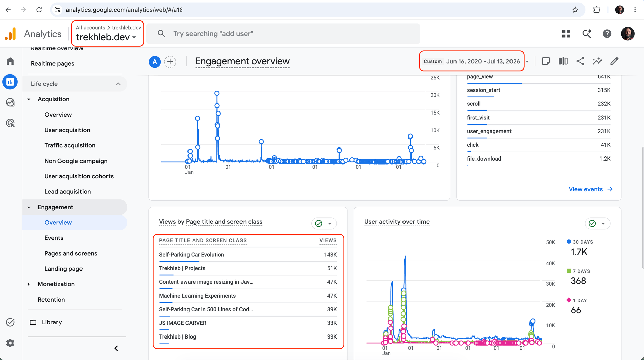The width and height of the screenshot is (644, 360).
Task: Follow the View events link
Action: coord(591,189)
